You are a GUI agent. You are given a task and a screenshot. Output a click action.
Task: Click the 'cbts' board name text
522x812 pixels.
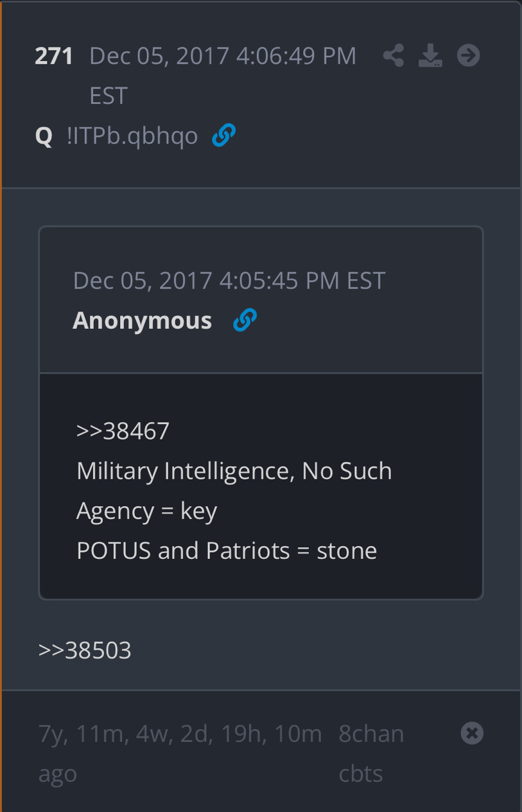click(x=360, y=773)
